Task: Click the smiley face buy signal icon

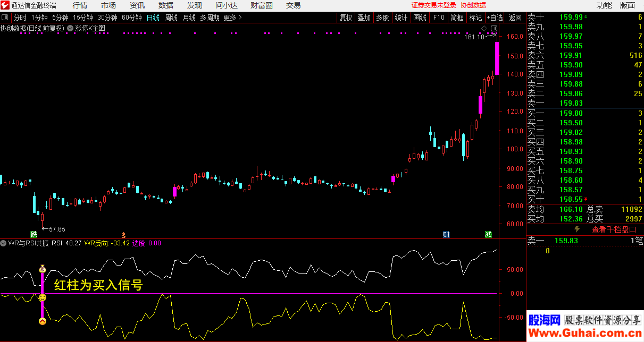Action: [43, 297]
